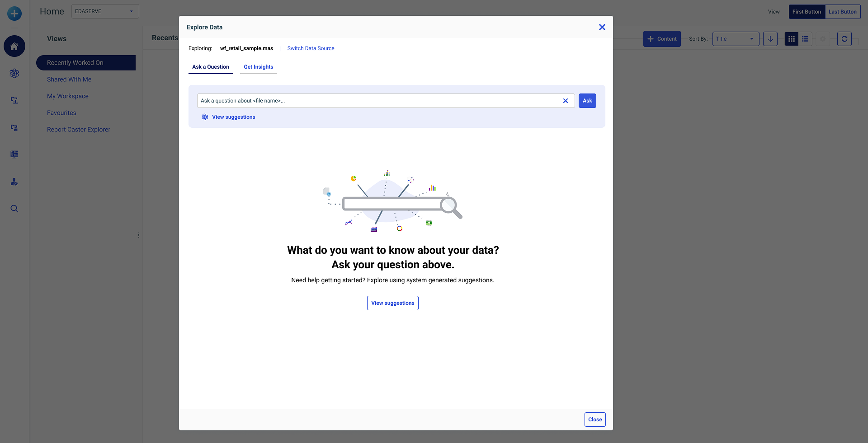Open the search magnifier icon in sidebar
The width and height of the screenshot is (868, 443).
[x=14, y=209]
